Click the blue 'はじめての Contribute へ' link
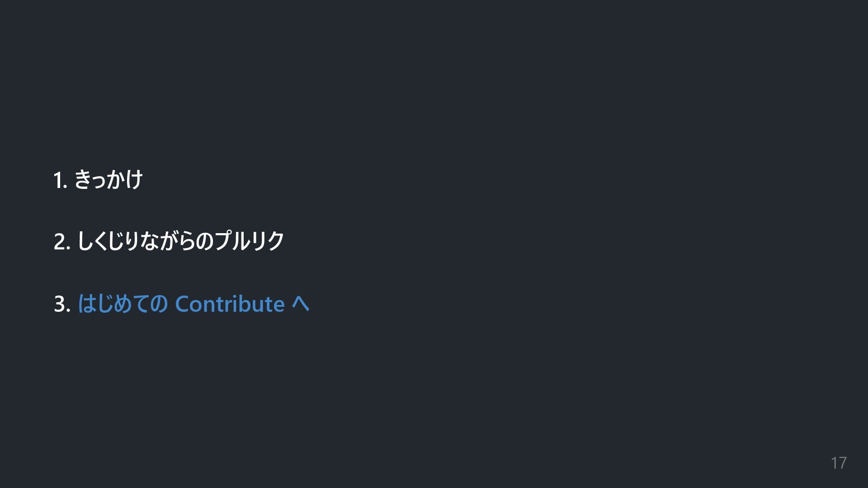The width and height of the screenshot is (868, 488). click(x=193, y=304)
